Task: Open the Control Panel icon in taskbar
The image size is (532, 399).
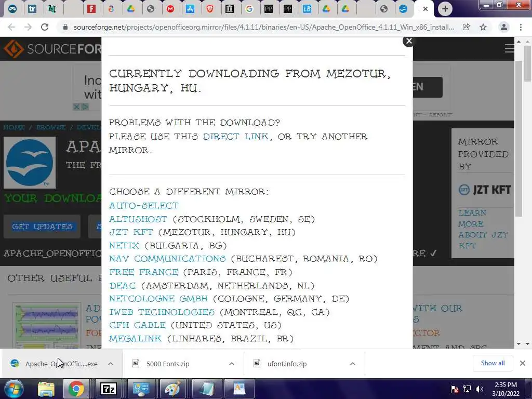Action: click(x=140, y=389)
